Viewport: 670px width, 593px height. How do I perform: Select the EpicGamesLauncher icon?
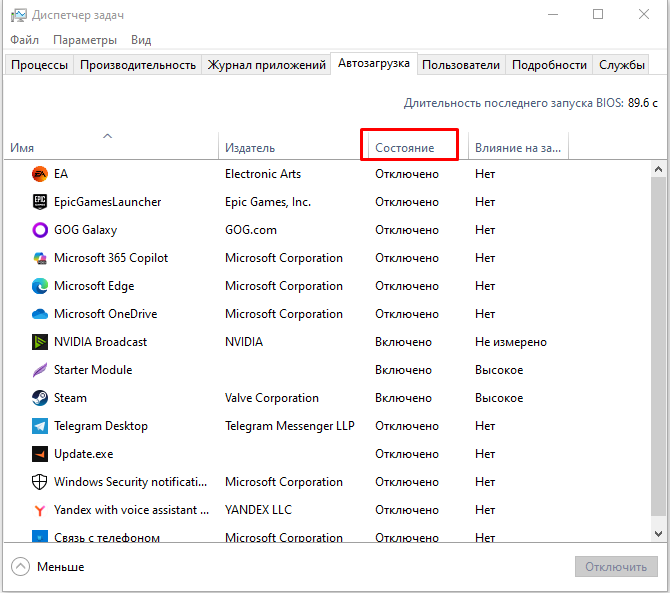[40, 202]
